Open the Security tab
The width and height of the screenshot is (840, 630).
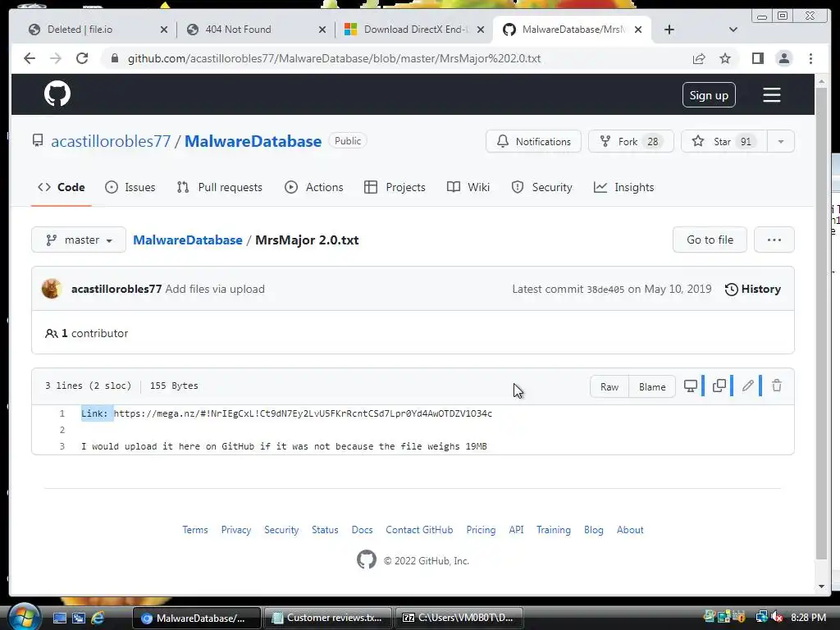point(541,188)
